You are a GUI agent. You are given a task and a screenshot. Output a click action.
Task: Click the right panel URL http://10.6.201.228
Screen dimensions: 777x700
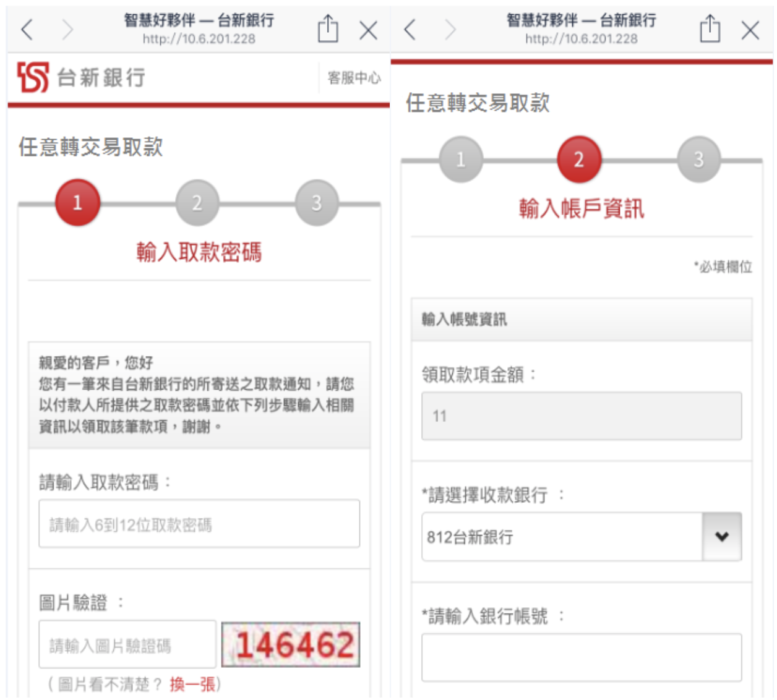[581, 39]
